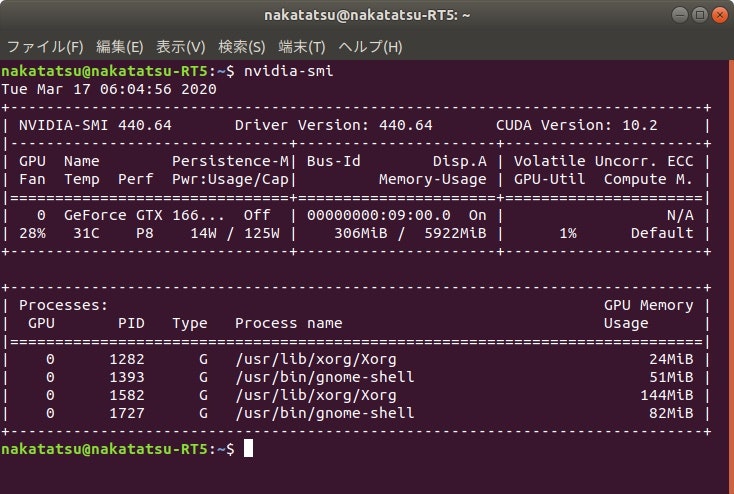Click the Disp.A column header
This screenshot has height=494, width=734.
460,161
